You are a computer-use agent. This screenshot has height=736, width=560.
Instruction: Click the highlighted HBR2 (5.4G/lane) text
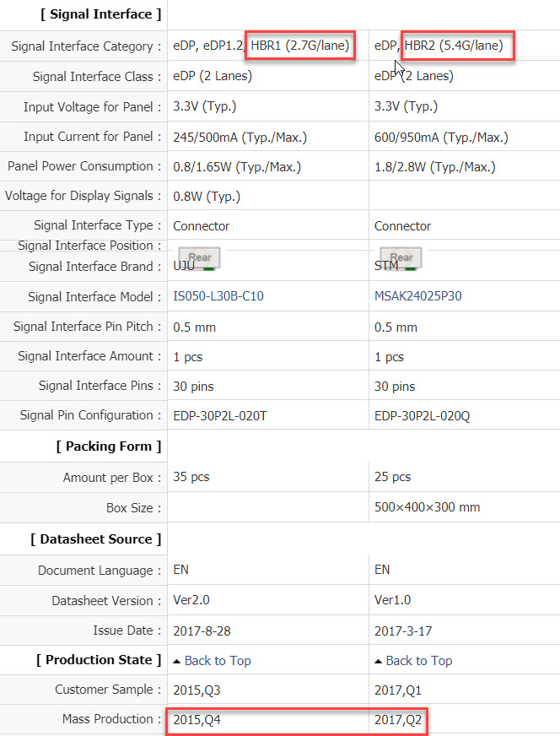(459, 46)
